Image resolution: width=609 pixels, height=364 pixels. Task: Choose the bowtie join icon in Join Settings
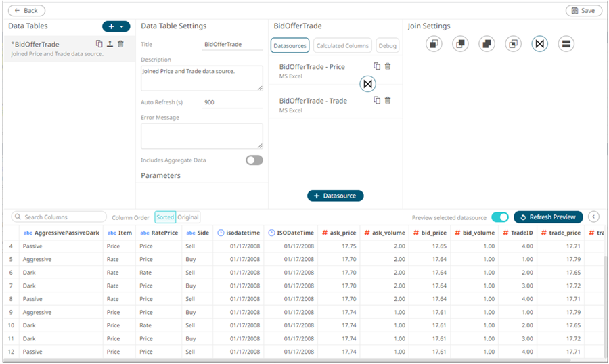click(539, 44)
